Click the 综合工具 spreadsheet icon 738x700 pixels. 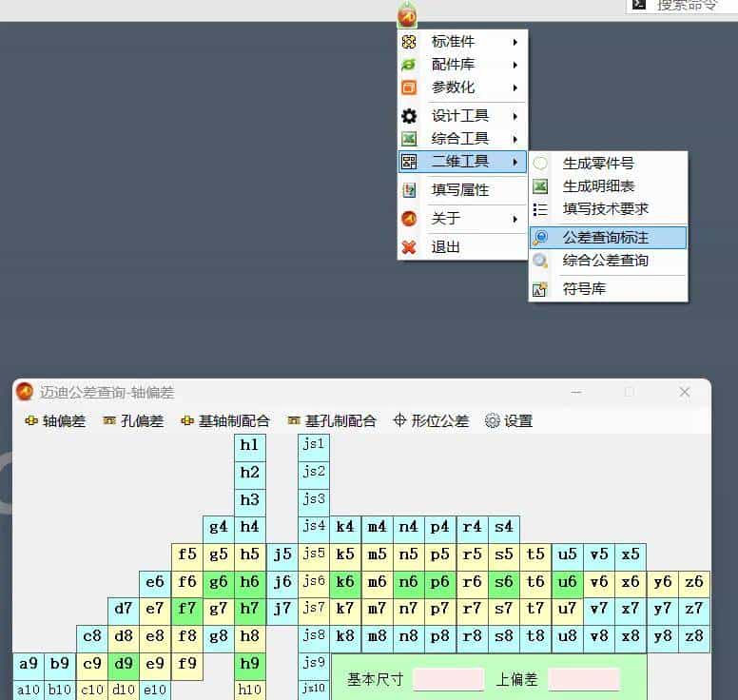pos(409,139)
